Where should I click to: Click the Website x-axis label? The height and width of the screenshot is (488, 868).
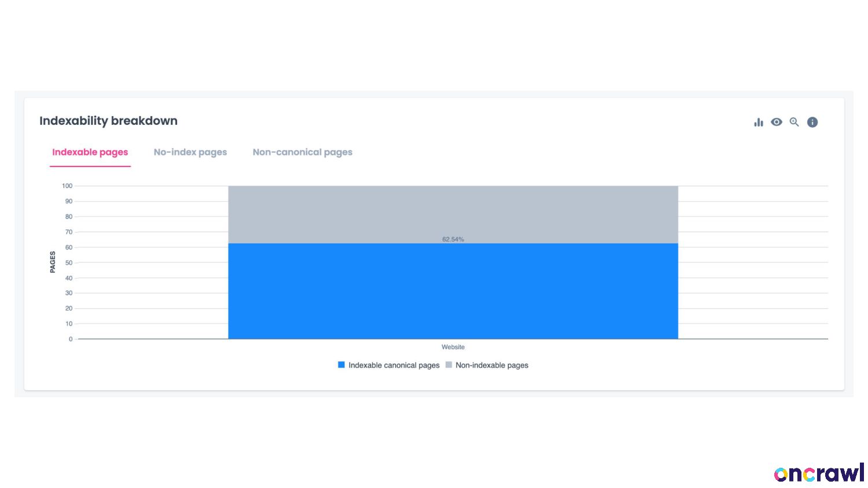point(453,347)
